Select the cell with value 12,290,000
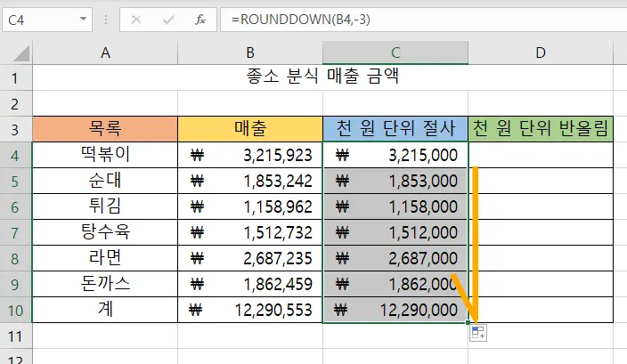The width and height of the screenshot is (627, 364). click(x=395, y=310)
